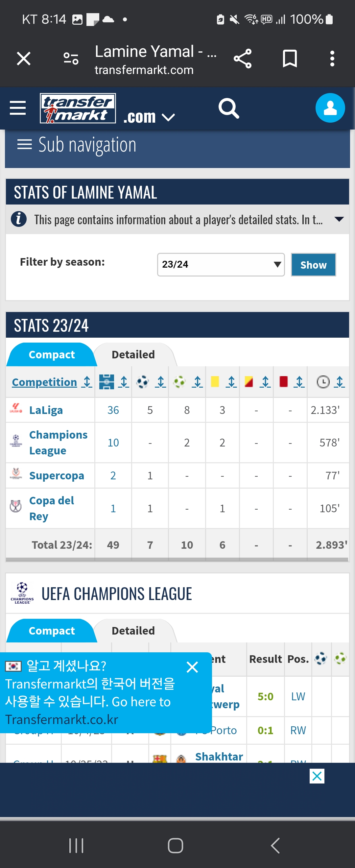Bookmark this page in browser
Screen dimensions: 355x868
(x=289, y=59)
